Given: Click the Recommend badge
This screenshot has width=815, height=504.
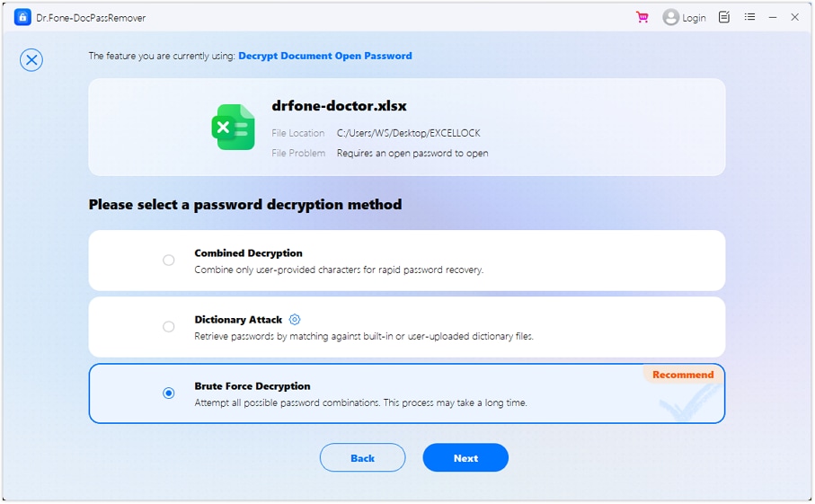Looking at the screenshot, I should tap(682, 375).
